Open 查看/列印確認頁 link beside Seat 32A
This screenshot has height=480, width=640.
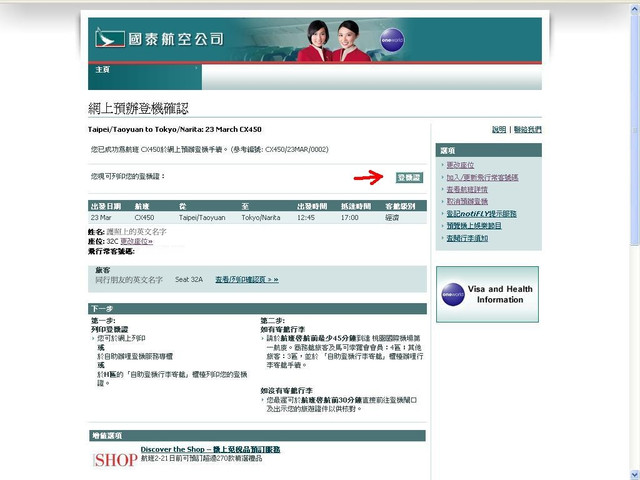[x=247, y=280]
